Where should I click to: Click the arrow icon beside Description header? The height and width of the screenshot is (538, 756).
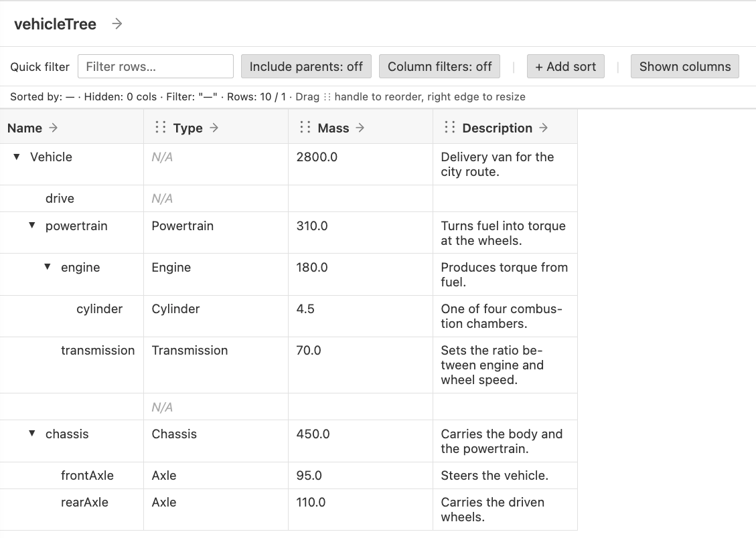pyautogui.click(x=543, y=128)
